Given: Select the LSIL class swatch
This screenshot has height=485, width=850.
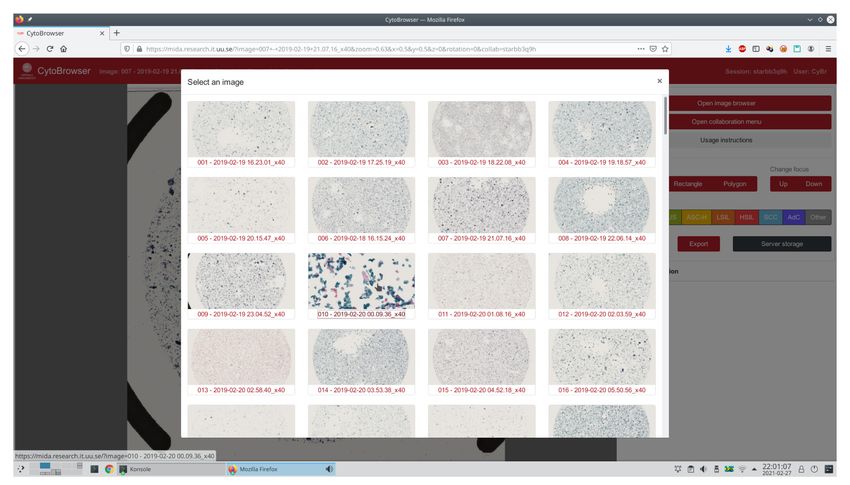Looking at the screenshot, I should [x=723, y=217].
